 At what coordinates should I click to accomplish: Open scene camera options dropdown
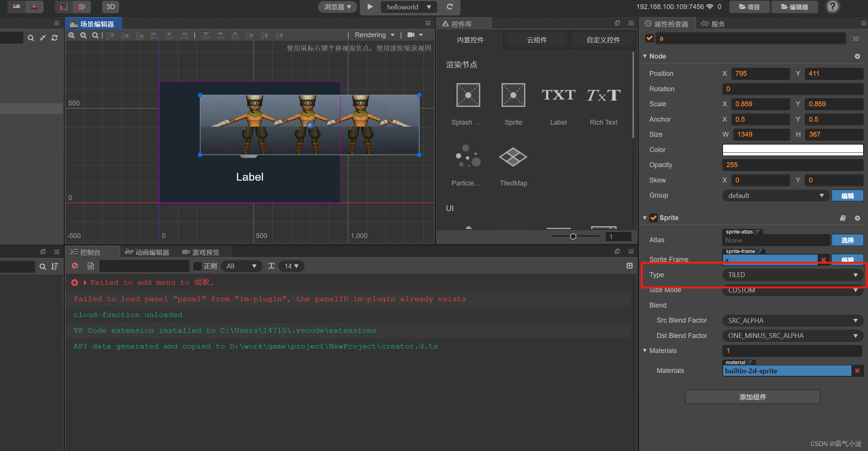tap(415, 35)
